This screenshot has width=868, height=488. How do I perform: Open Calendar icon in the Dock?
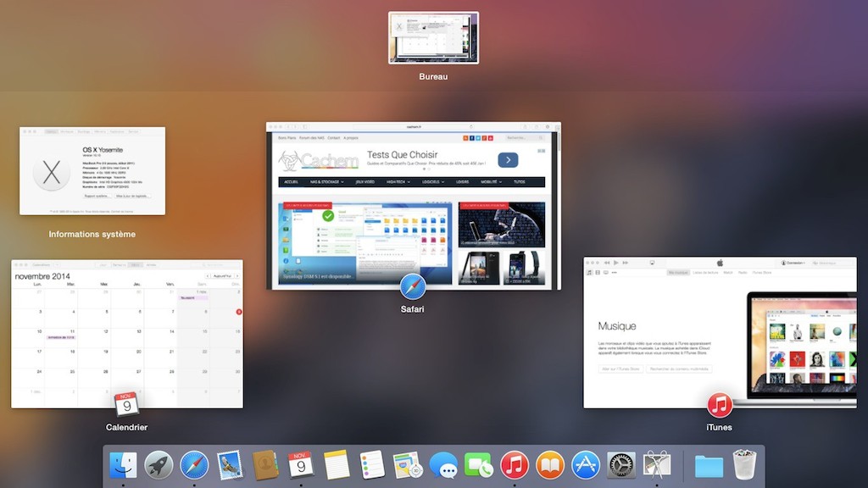[x=301, y=465]
